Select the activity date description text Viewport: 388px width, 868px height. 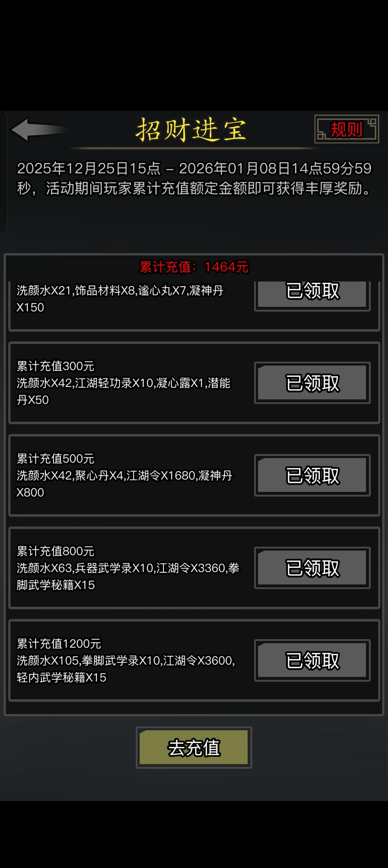pos(194,178)
